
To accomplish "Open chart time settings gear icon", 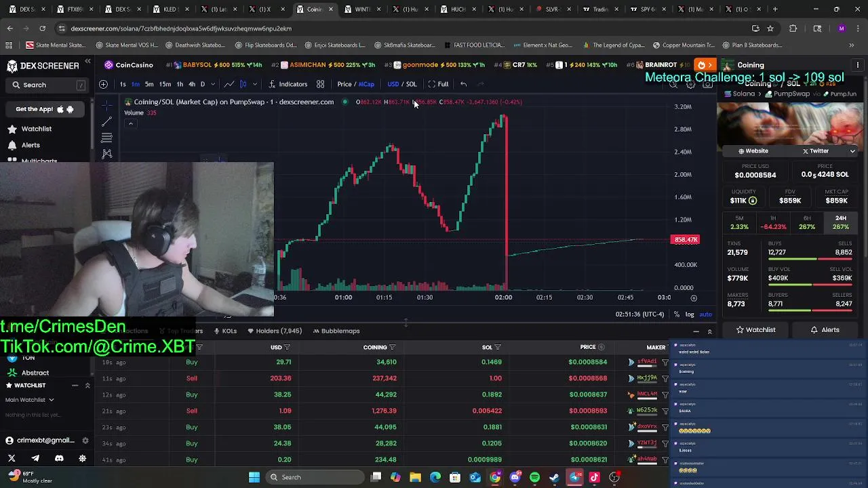I will pyautogui.click(x=694, y=298).
